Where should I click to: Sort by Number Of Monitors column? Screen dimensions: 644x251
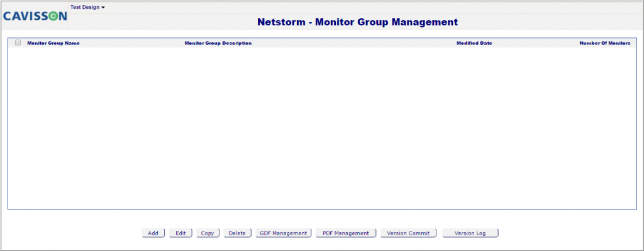point(605,43)
